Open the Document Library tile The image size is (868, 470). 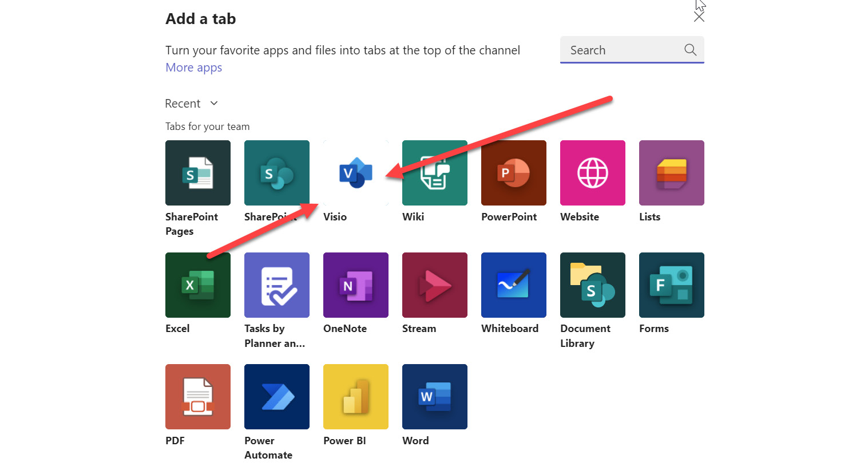pyautogui.click(x=593, y=285)
